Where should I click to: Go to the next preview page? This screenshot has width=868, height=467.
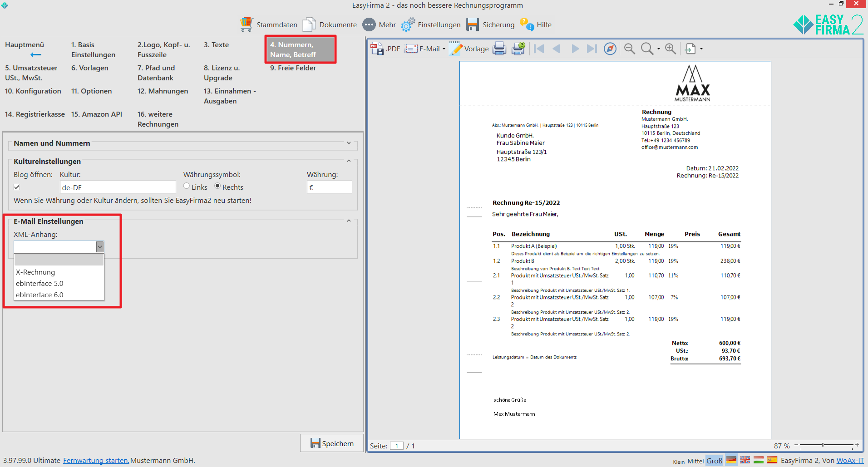coord(575,49)
